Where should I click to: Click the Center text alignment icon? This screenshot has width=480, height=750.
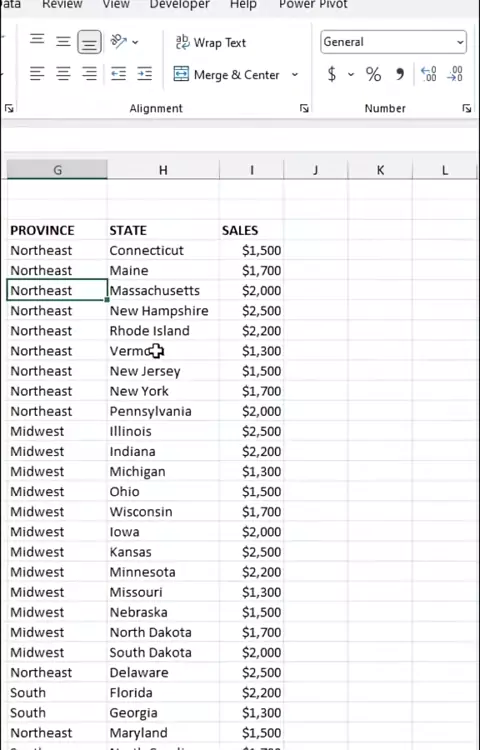[x=63, y=74]
